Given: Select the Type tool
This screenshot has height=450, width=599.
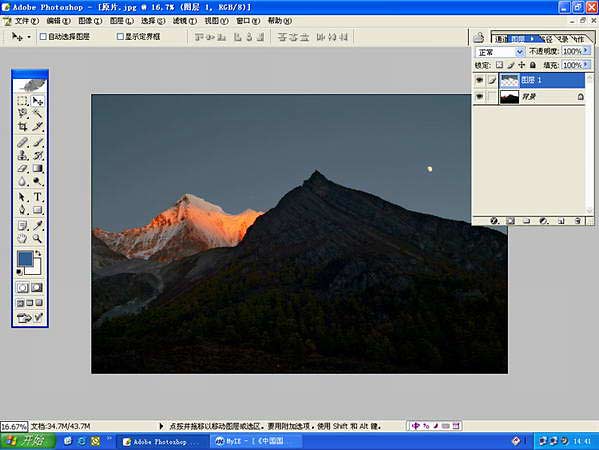Looking at the screenshot, I should pyautogui.click(x=37, y=197).
